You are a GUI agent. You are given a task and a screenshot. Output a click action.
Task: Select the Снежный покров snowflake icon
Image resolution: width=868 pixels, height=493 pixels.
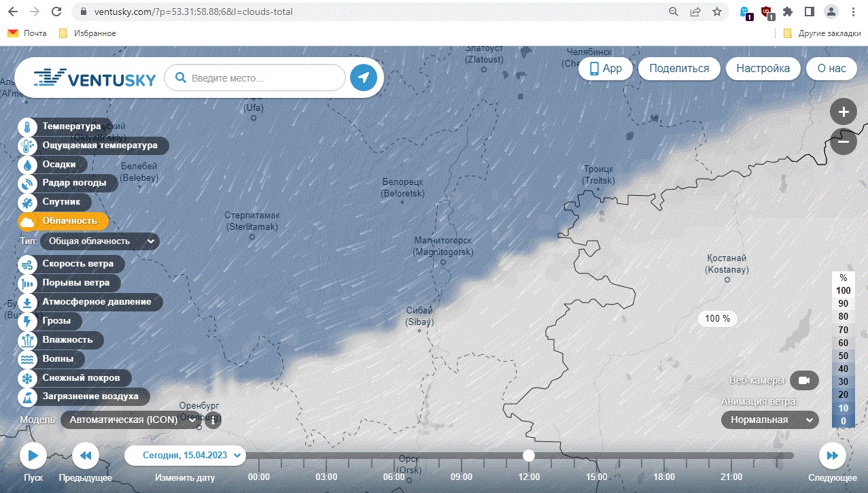point(27,378)
